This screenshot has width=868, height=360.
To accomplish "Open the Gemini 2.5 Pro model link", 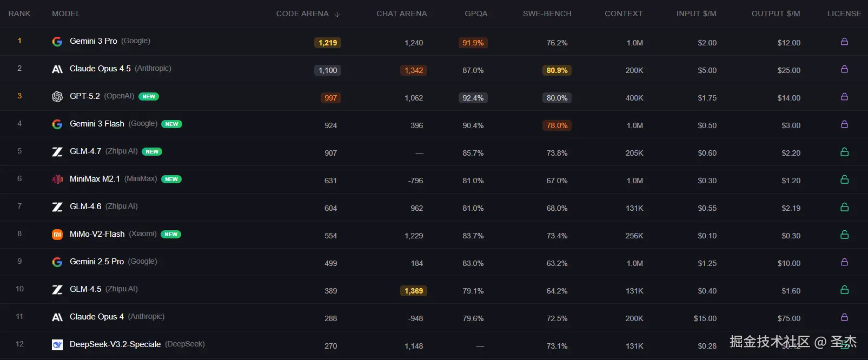I will tap(97, 262).
